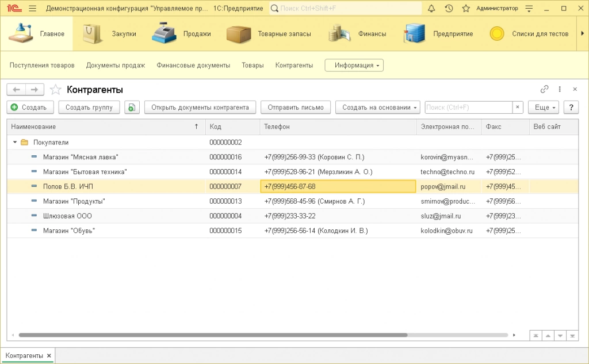Click the notifications bell icon
This screenshot has height=364, width=589.
coord(431,9)
